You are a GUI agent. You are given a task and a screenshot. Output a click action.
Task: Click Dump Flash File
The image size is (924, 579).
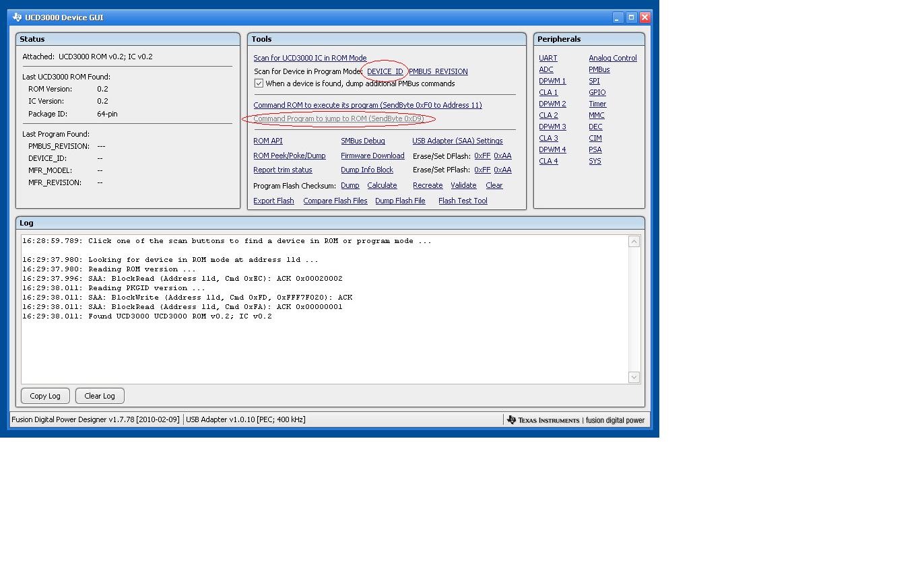coord(400,201)
